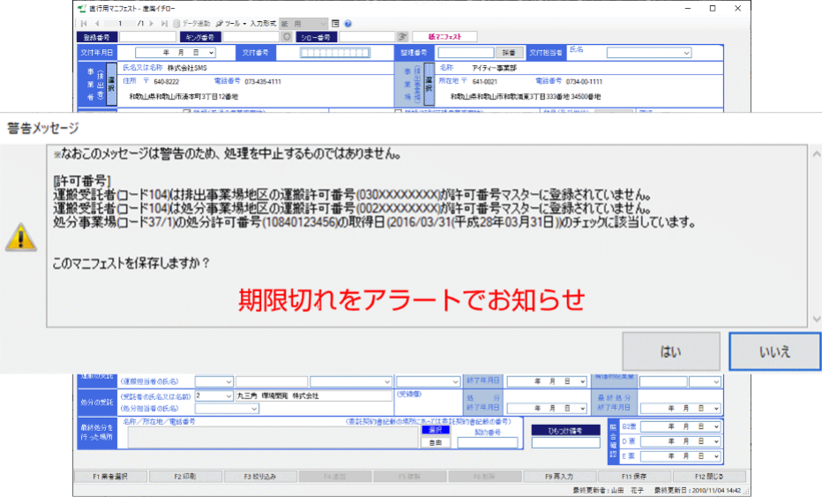Open the 交付担当者 氏名 dropdown
The height and width of the screenshot is (504, 822).
pos(686,53)
